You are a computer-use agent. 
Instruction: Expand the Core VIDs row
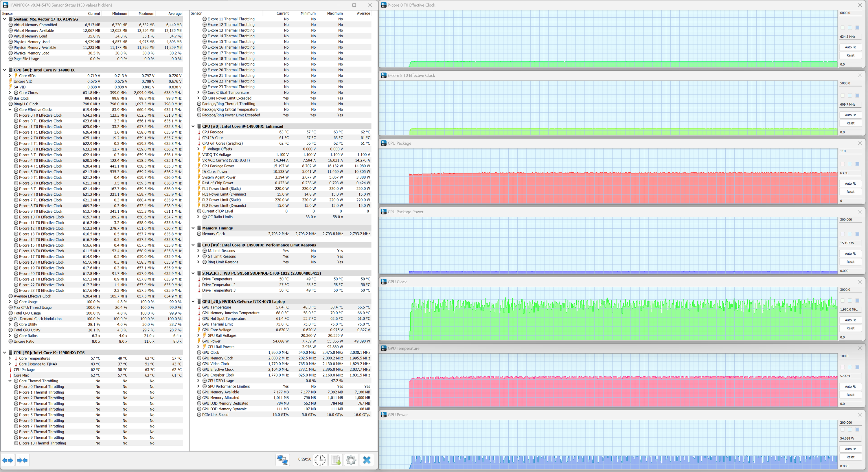tap(10, 76)
